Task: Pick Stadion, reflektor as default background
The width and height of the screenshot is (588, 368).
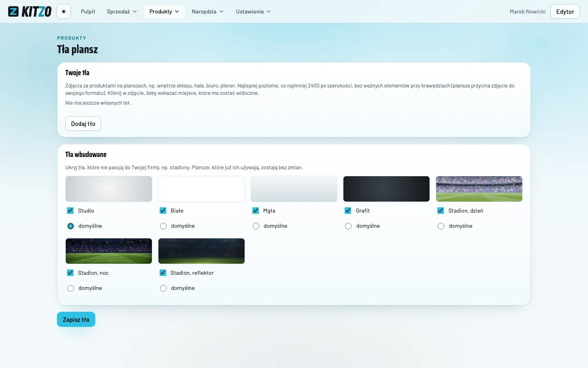Action: pyautogui.click(x=163, y=288)
